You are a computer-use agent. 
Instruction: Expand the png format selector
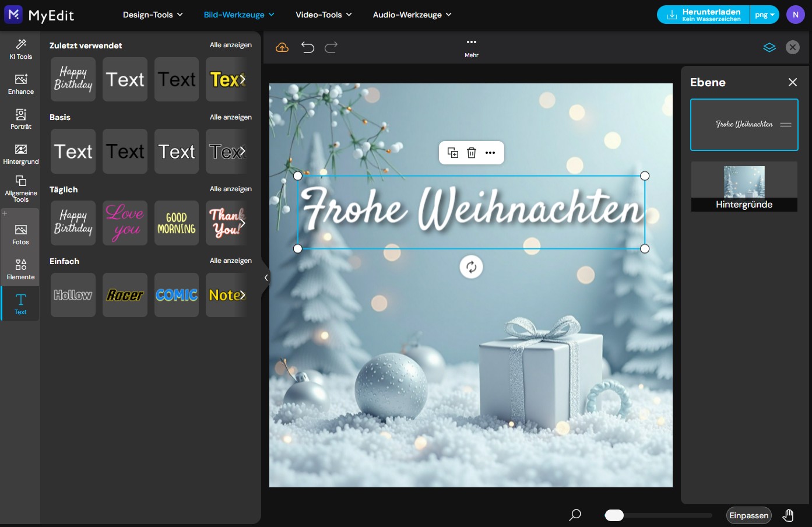(765, 15)
